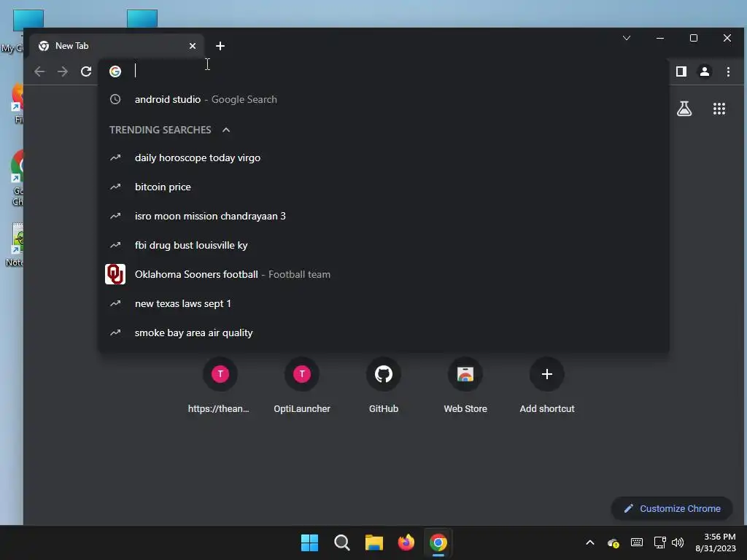Select daily horoscope today virgo suggestion
This screenshot has width=747, height=560.
pos(384,157)
